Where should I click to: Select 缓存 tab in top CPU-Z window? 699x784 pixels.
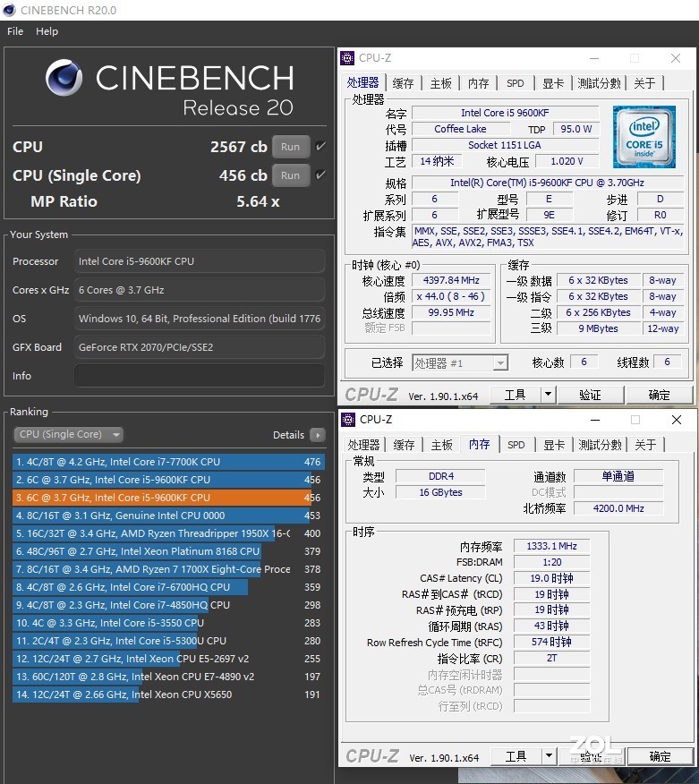click(x=403, y=83)
